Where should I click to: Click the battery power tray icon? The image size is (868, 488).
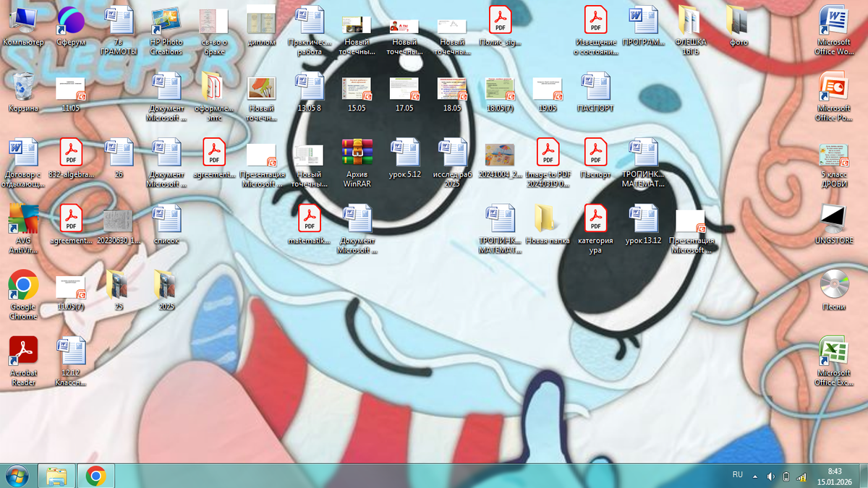click(x=786, y=476)
